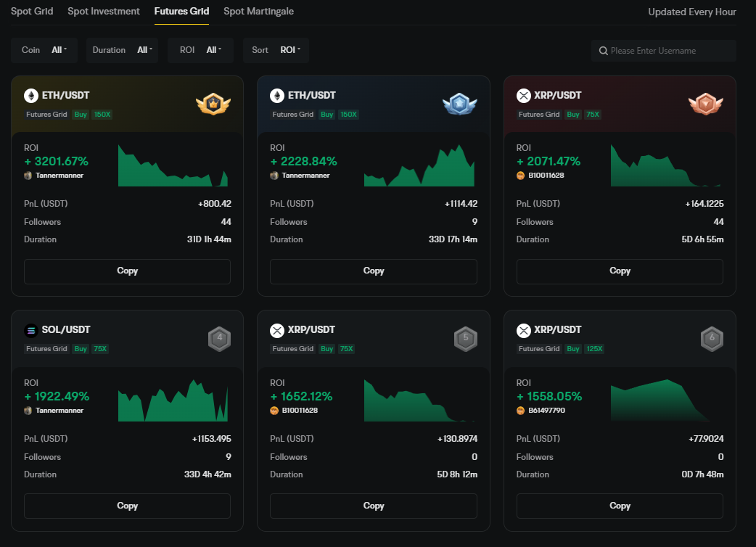The width and height of the screenshot is (756, 547).
Task: Click the rank 4 hexagon badge
Action: [219, 339]
